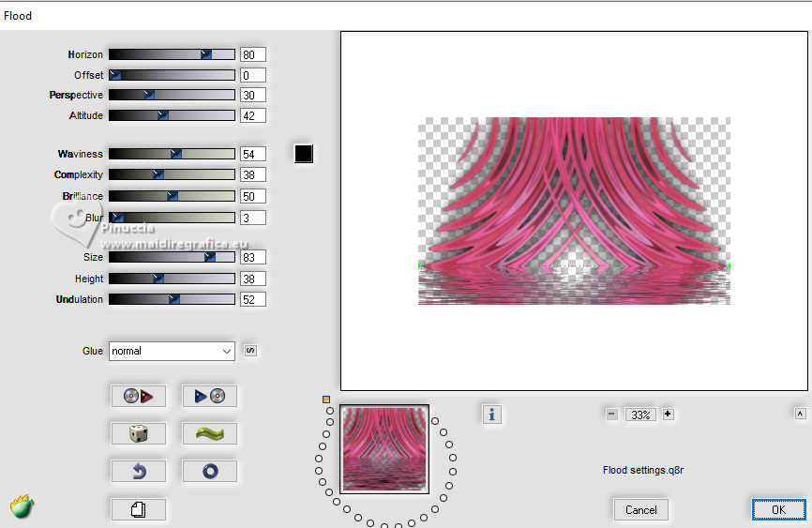Adjust the Height slider
This screenshot has width=812, height=528.
172,279
